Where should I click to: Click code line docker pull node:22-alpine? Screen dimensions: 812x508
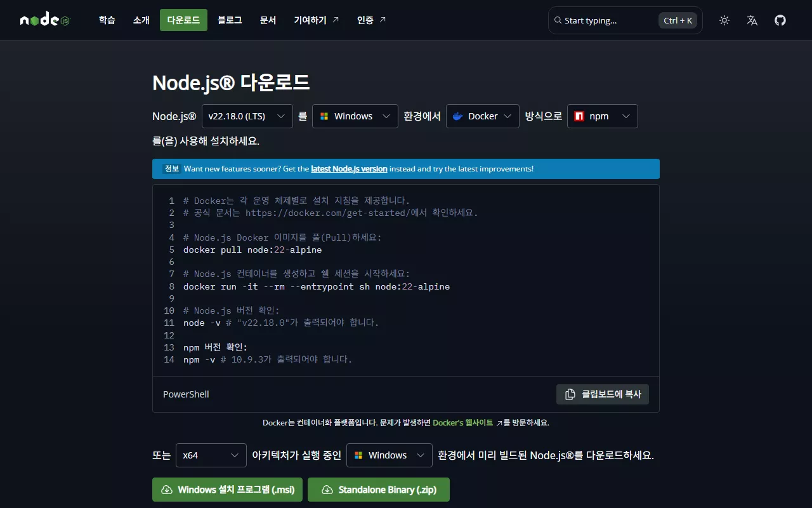[x=252, y=250]
